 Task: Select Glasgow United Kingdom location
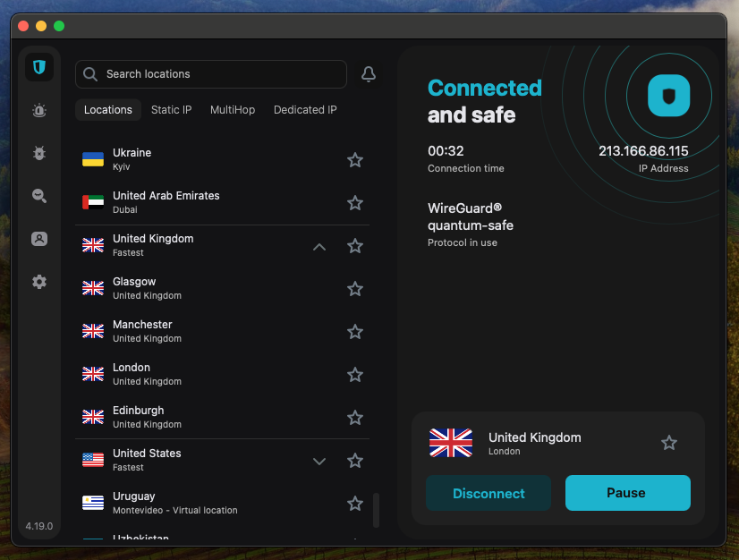[222, 288]
